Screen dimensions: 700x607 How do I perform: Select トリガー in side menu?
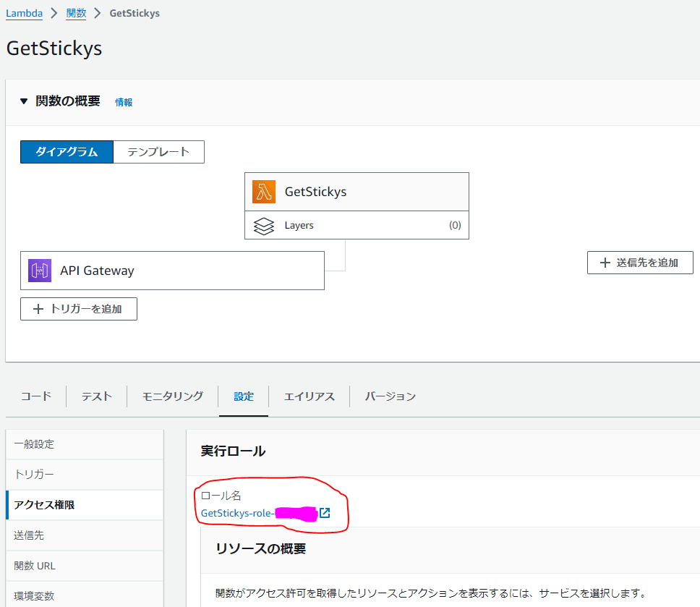coord(85,475)
